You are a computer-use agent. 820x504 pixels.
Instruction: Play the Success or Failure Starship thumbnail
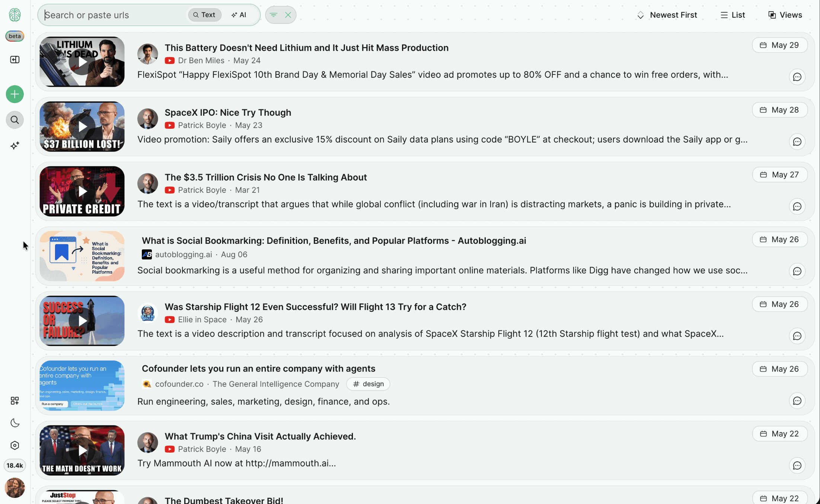click(82, 321)
